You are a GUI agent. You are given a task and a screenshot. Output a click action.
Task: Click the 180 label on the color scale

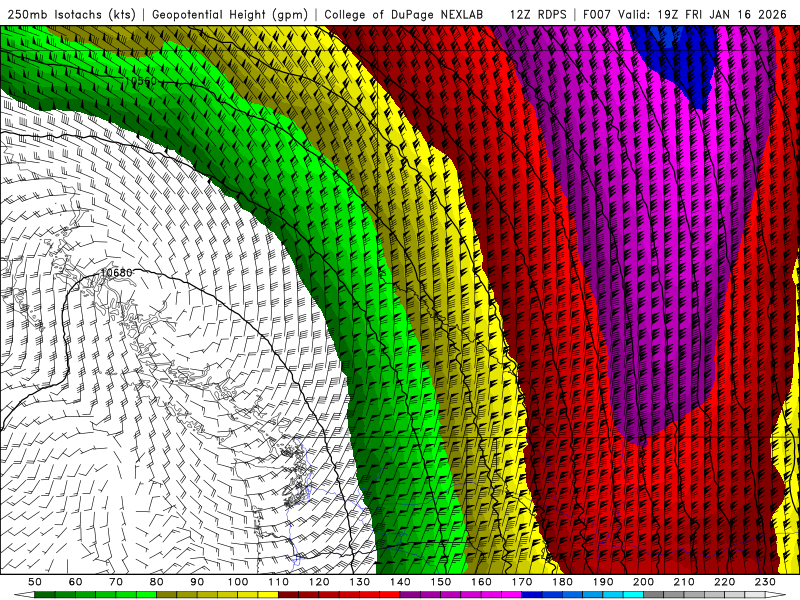pyautogui.click(x=562, y=582)
